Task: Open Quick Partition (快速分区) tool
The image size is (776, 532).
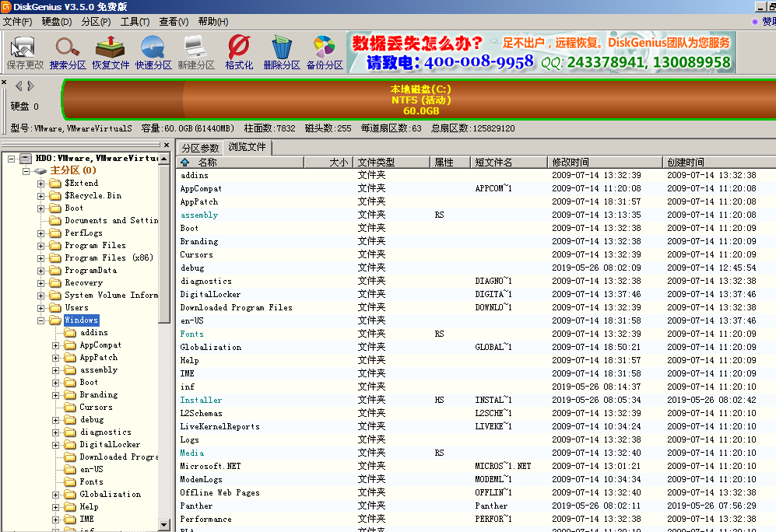Action: (153, 52)
